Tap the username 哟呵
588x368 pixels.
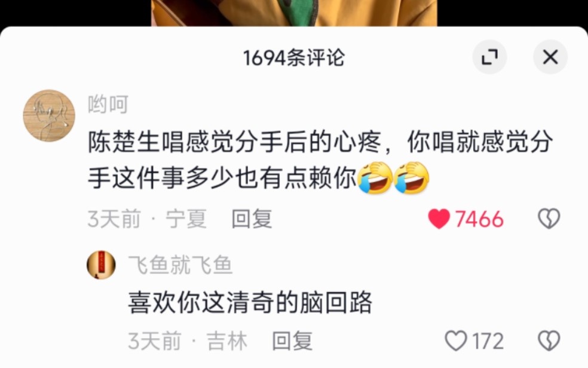(108, 104)
